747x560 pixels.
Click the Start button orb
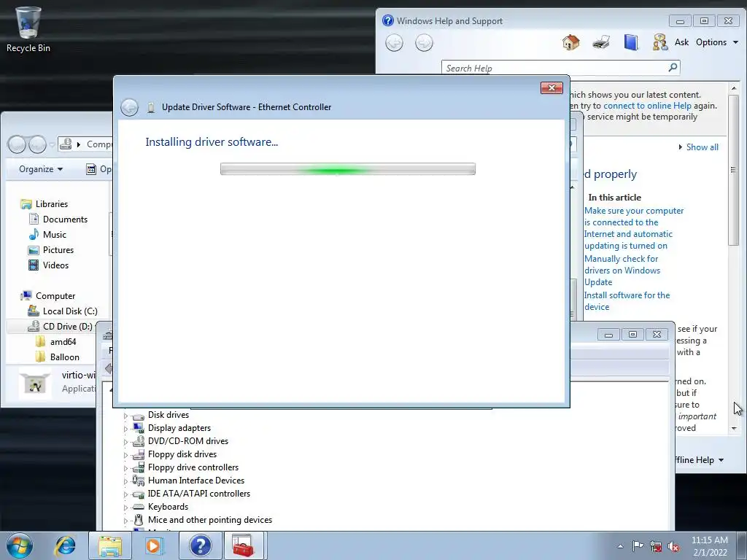click(x=20, y=545)
